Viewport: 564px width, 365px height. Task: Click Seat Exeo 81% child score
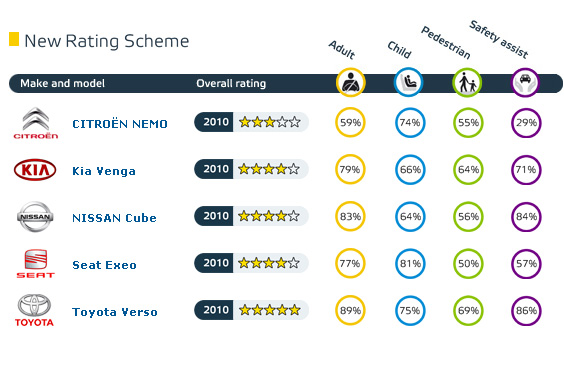coord(410,264)
